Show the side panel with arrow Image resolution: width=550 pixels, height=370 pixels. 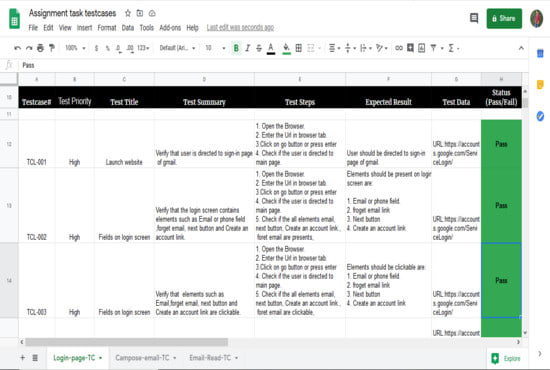tap(540, 354)
